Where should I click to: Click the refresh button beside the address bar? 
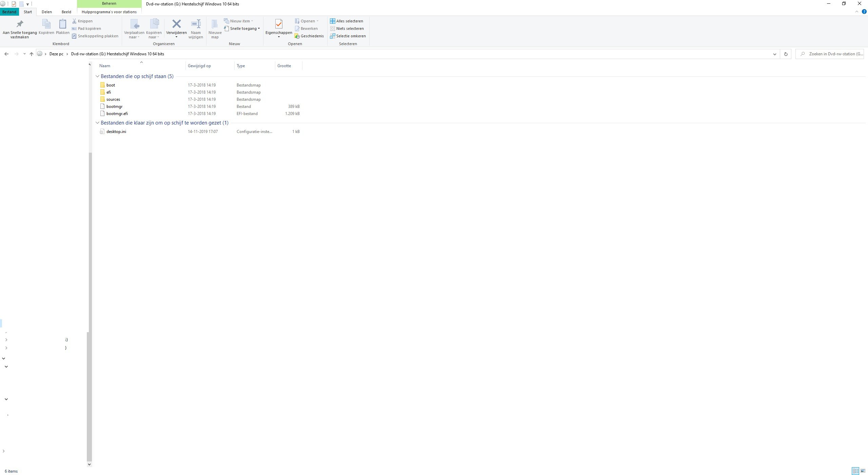click(786, 54)
